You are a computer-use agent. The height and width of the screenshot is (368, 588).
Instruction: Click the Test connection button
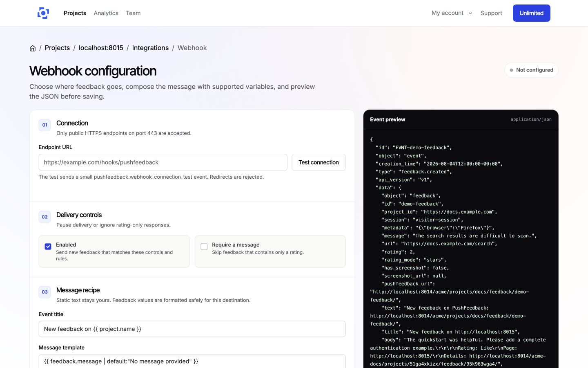coord(318,162)
